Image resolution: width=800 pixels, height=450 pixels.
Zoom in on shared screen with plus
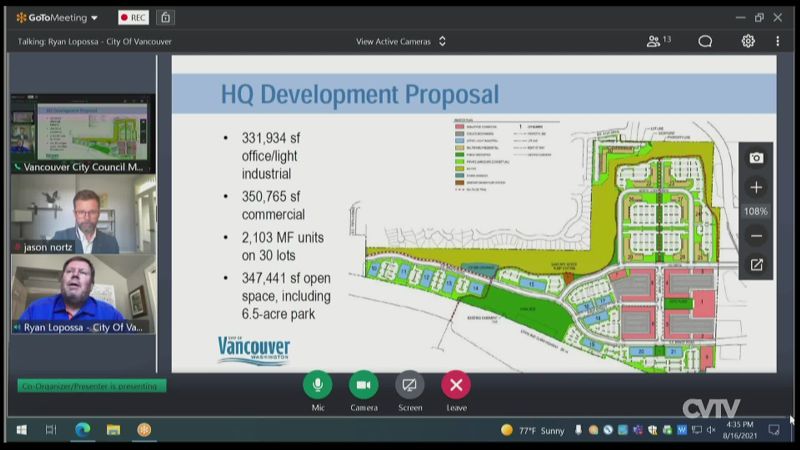(x=756, y=187)
